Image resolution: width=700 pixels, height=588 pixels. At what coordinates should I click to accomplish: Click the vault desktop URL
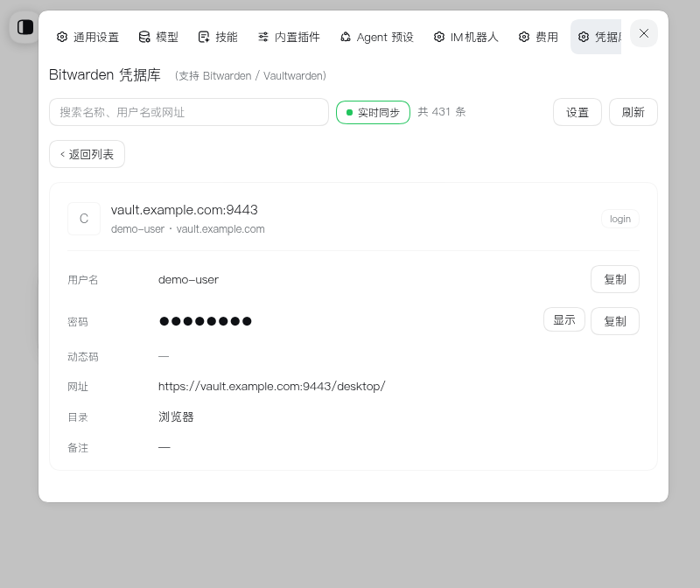[x=271, y=386]
